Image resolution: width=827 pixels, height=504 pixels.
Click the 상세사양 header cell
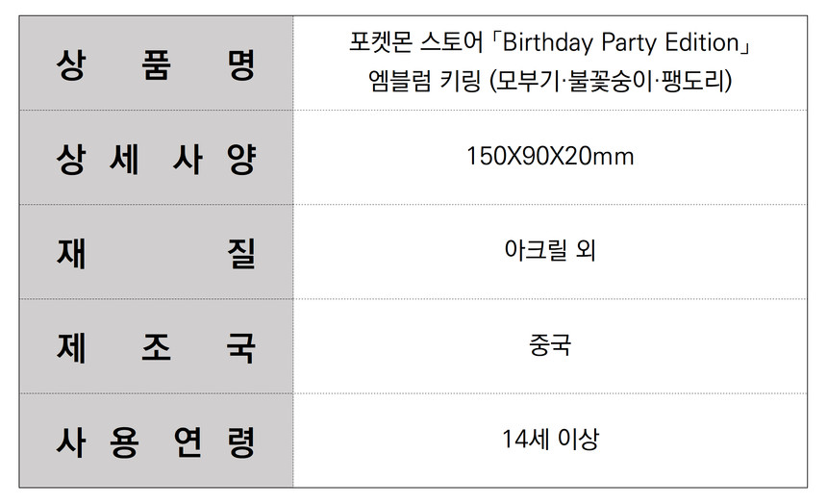point(156,158)
